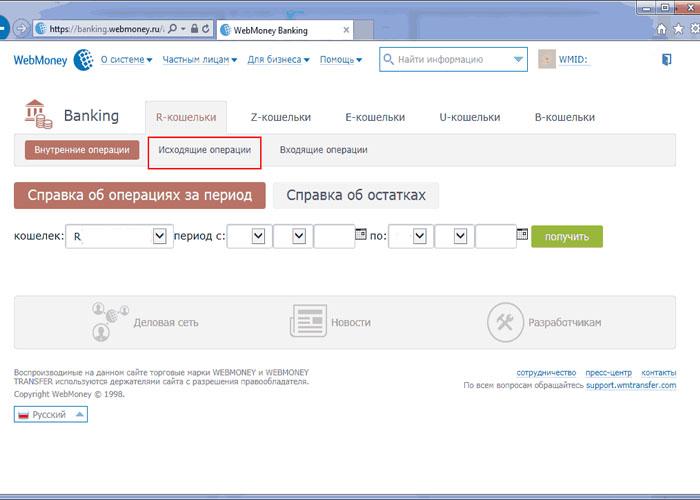Click the favorites star icon

pyautogui.click(x=678, y=29)
